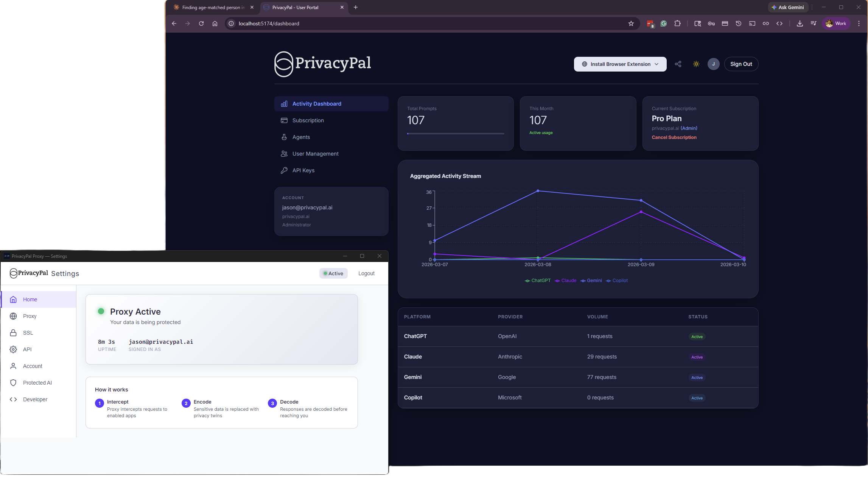The height and width of the screenshot is (477, 868).
Task: Click the Active status badge for Copilot row
Action: [697, 398]
